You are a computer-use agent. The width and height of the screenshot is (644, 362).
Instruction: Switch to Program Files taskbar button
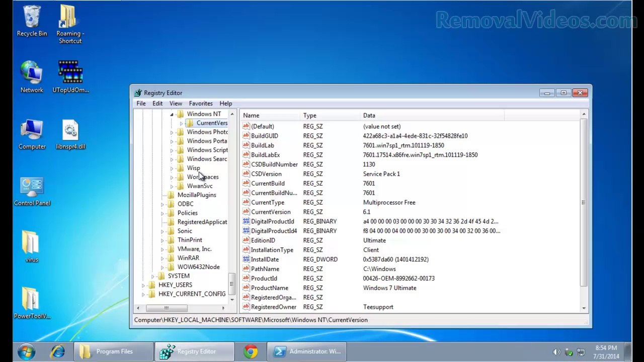(x=114, y=351)
